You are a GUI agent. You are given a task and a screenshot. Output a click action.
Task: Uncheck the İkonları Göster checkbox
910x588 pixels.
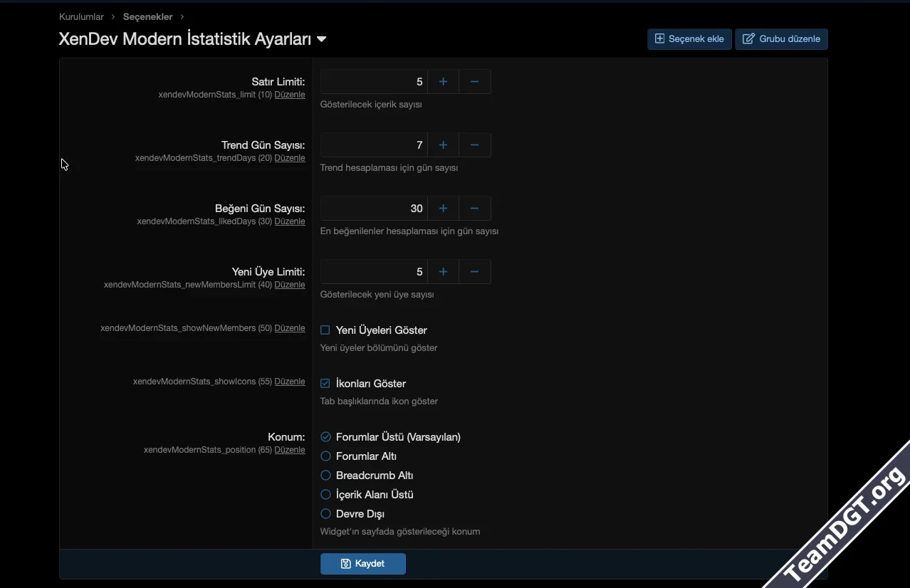tap(325, 384)
